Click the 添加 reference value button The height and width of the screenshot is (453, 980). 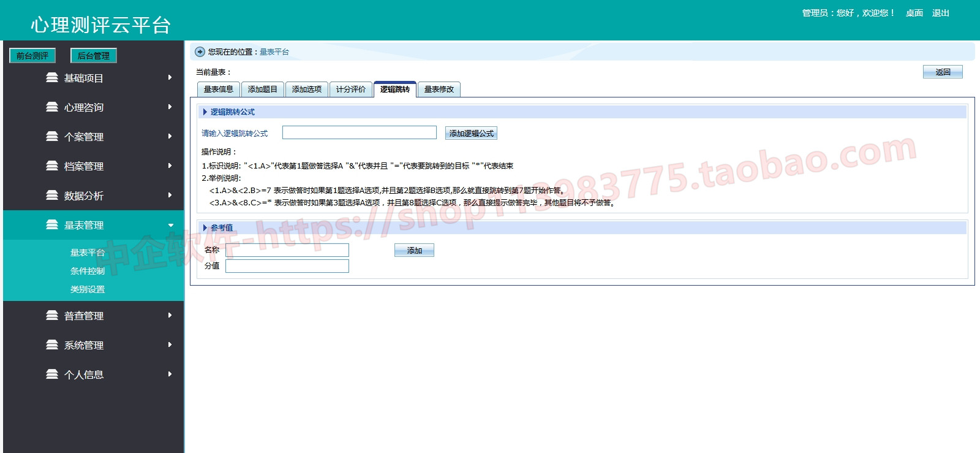click(414, 250)
